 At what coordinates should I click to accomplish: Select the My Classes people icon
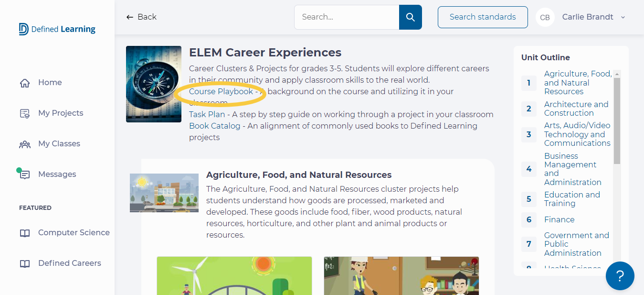25,144
